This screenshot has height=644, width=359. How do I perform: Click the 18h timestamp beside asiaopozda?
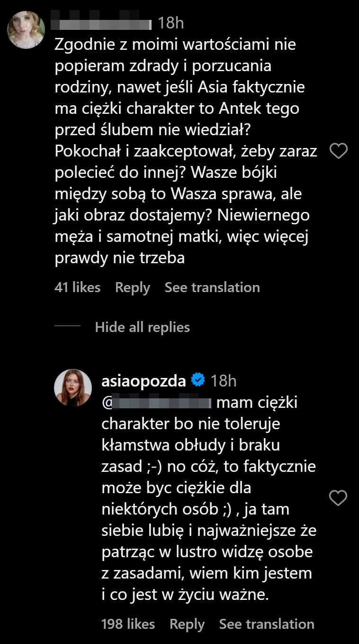(223, 380)
